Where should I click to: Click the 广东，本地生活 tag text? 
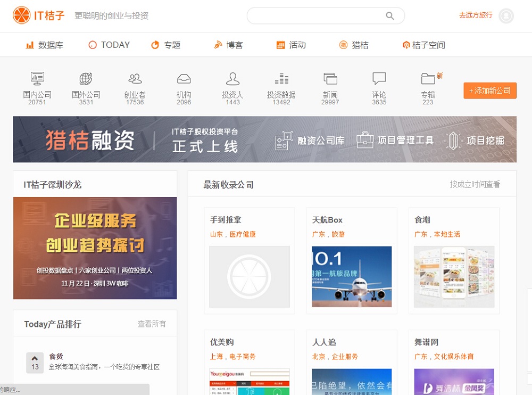437,234
